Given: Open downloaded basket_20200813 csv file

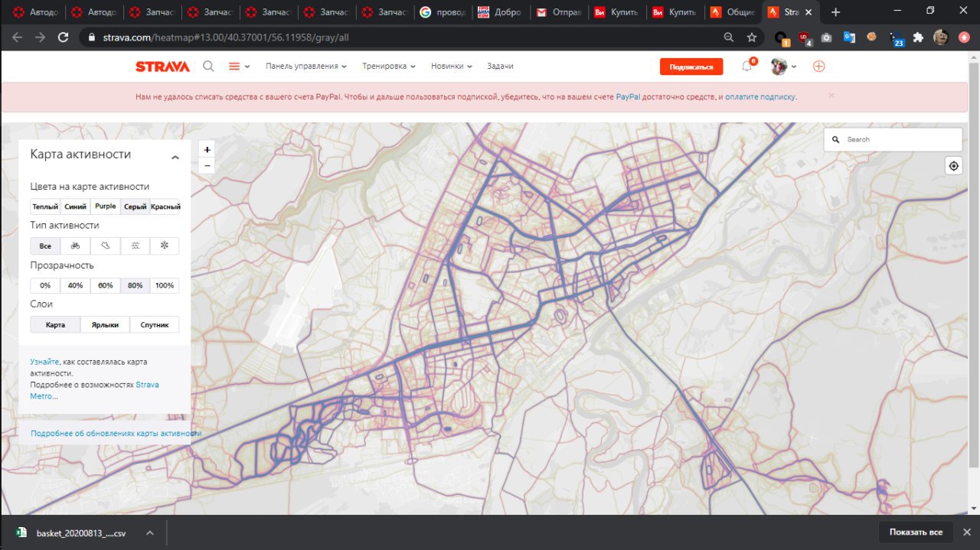Looking at the screenshot, I should (80, 532).
